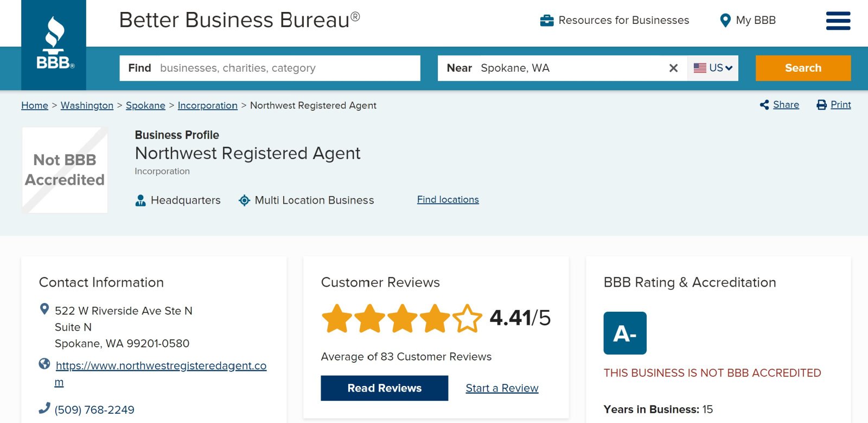Click the Print printer icon
Viewport: 868px width, 423px height.
tap(821, 105)
